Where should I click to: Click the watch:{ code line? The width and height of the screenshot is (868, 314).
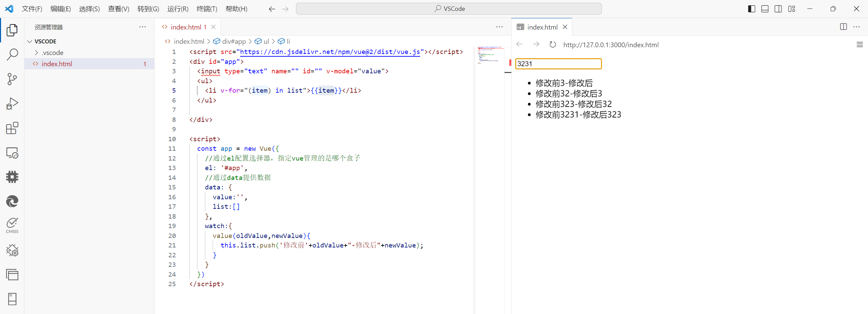[x=218, y=226]
